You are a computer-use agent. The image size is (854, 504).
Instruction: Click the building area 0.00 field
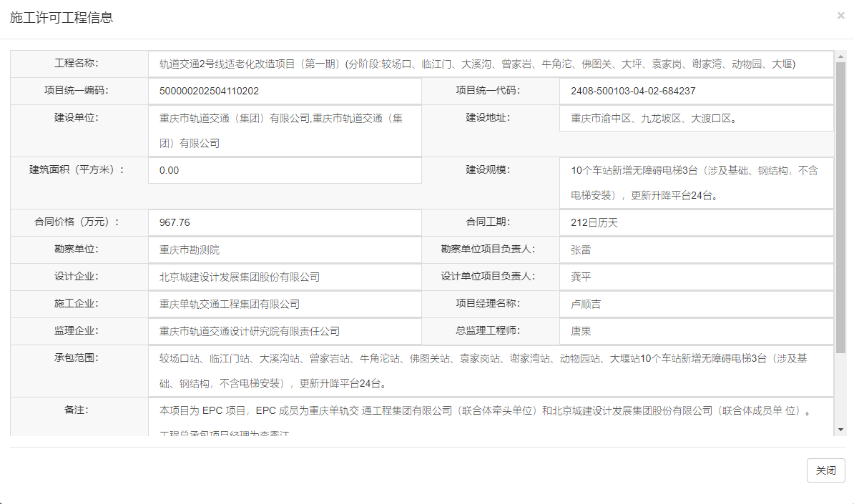coord(172,170)
